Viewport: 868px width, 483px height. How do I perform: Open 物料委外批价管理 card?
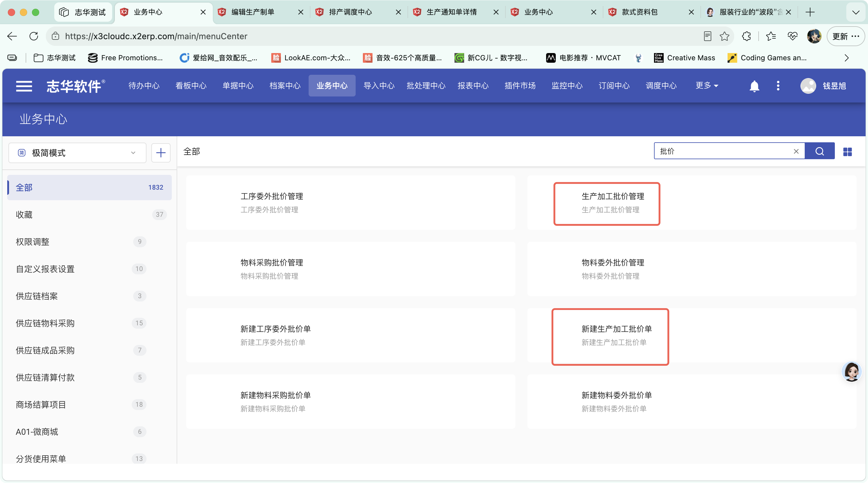tap(691, 269)
